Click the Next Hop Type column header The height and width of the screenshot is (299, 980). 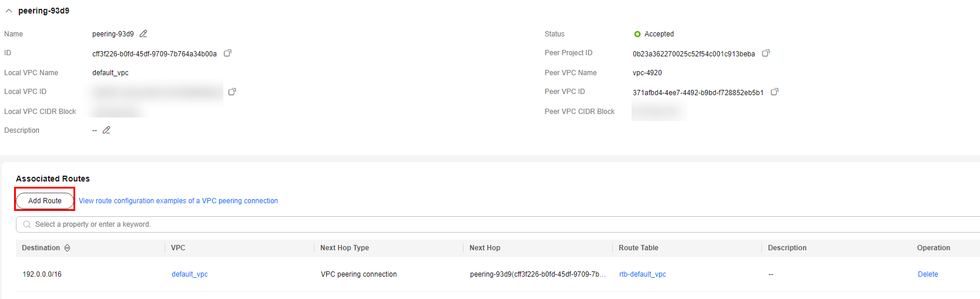[x=344, y=248]
